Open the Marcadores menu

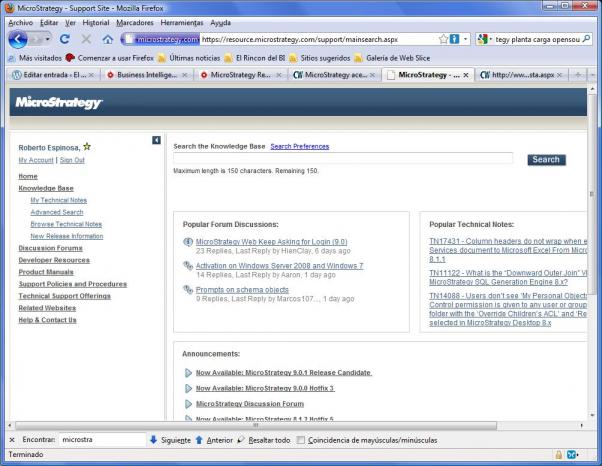point(134,22)
